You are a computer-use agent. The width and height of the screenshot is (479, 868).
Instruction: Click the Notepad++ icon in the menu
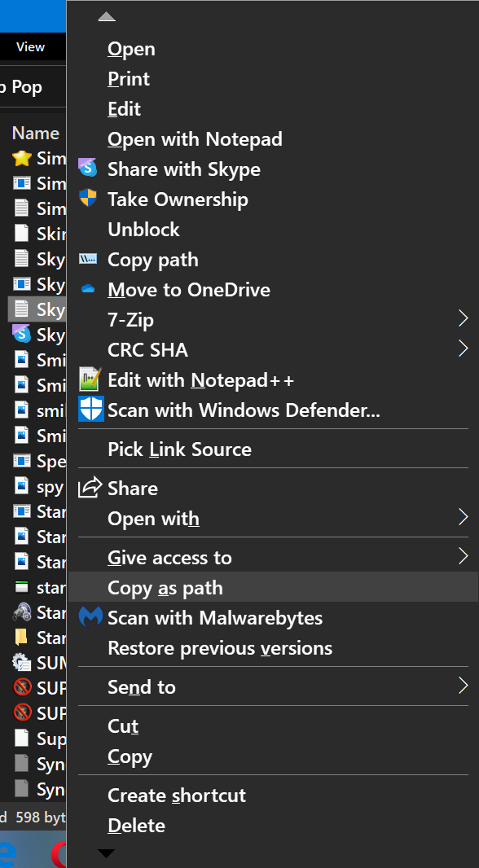pos(90,379)
